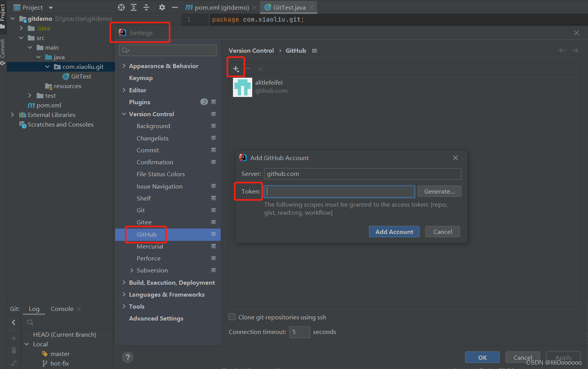Viewport: 588px width, 369px height.
Task: Expand the Editor settings group
Action: click(x=124, y=90)
